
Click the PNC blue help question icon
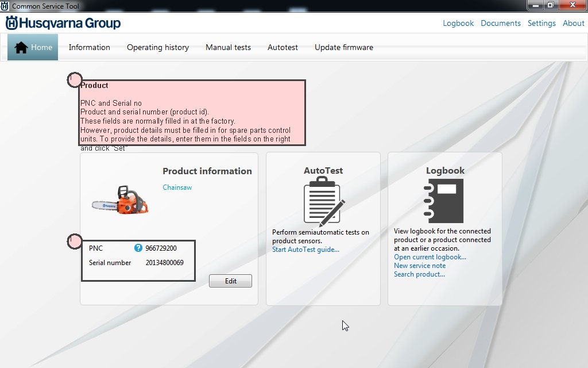[138, 248]
